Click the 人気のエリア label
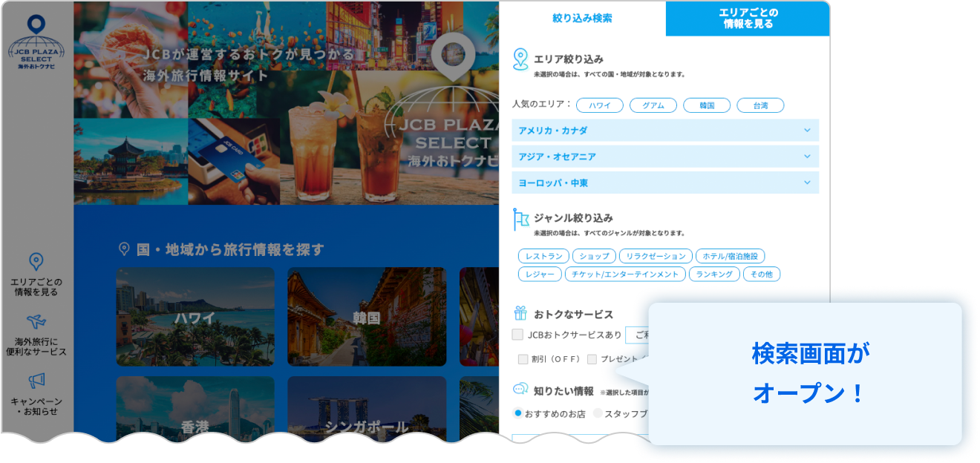This screenshot has height=463, width=980. click(542, 105)
